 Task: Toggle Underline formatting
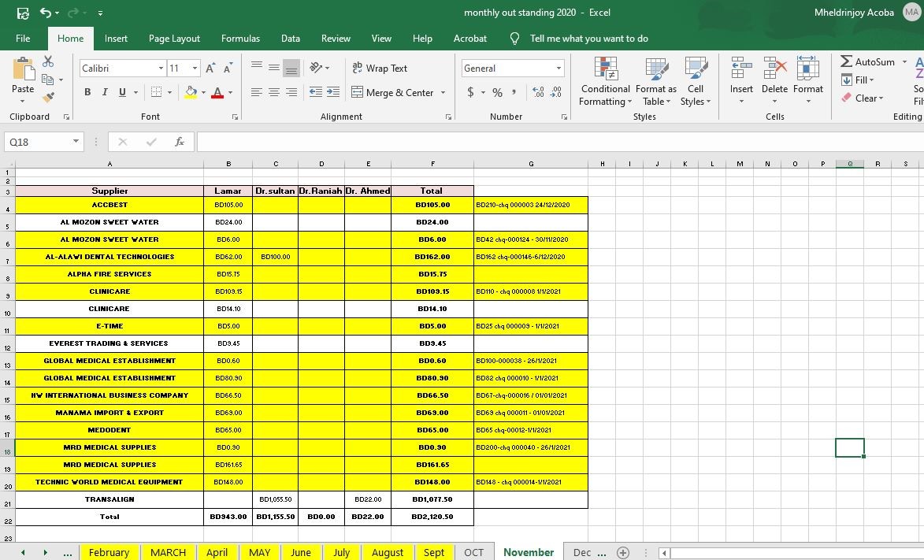[123, 92]
